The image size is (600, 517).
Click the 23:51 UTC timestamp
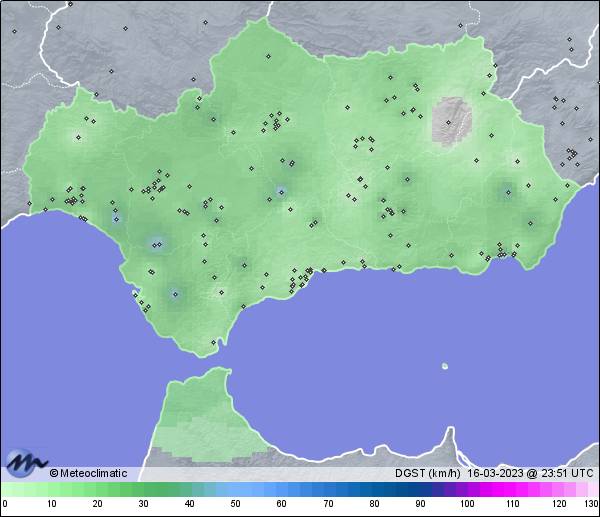tap(567, 473)
